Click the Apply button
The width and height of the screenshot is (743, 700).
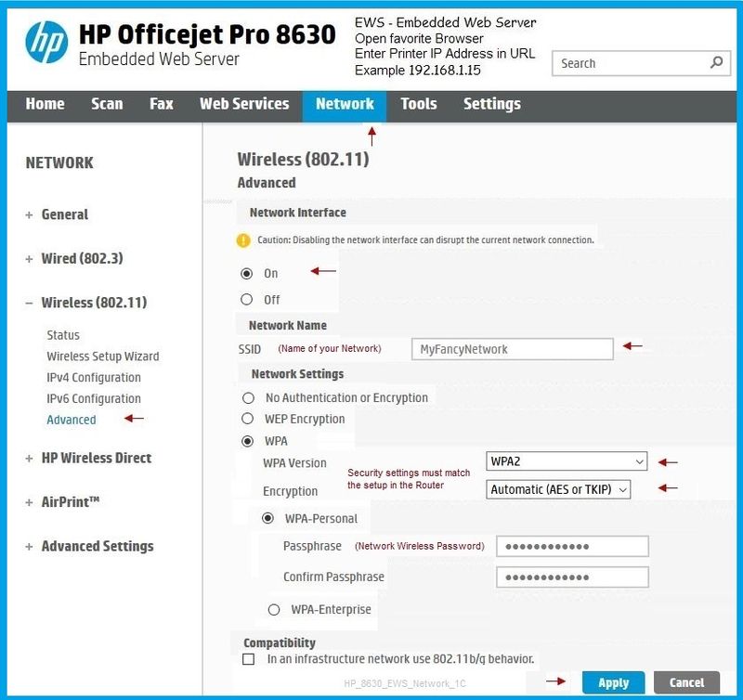click(x=614, y=682)
